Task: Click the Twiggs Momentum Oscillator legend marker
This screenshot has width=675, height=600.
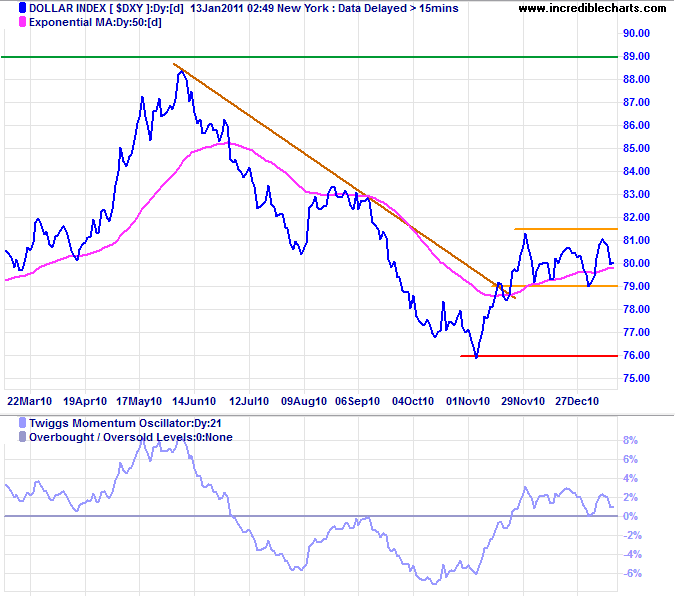Action: pos(9,425)
